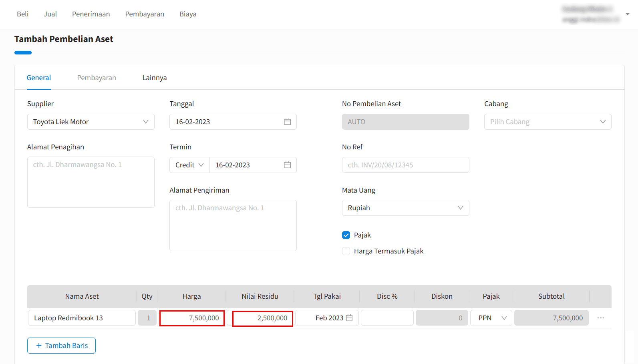
Task: Open the Jual menu
Action: 50,14
